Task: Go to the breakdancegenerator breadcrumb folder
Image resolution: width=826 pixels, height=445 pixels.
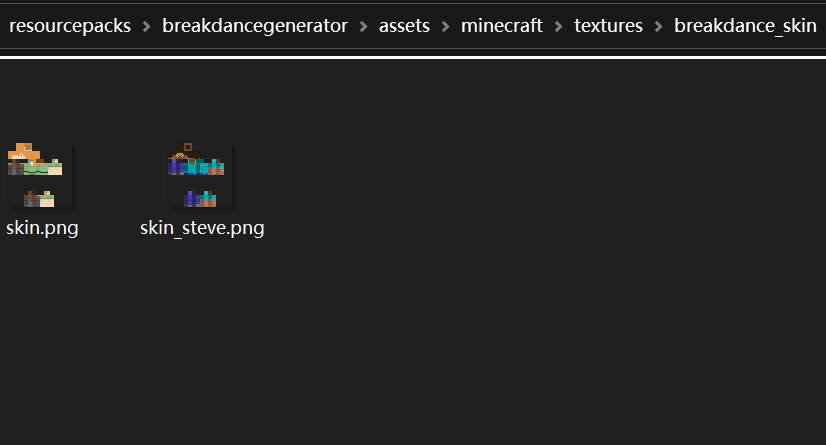Action: tap(255, 26)
